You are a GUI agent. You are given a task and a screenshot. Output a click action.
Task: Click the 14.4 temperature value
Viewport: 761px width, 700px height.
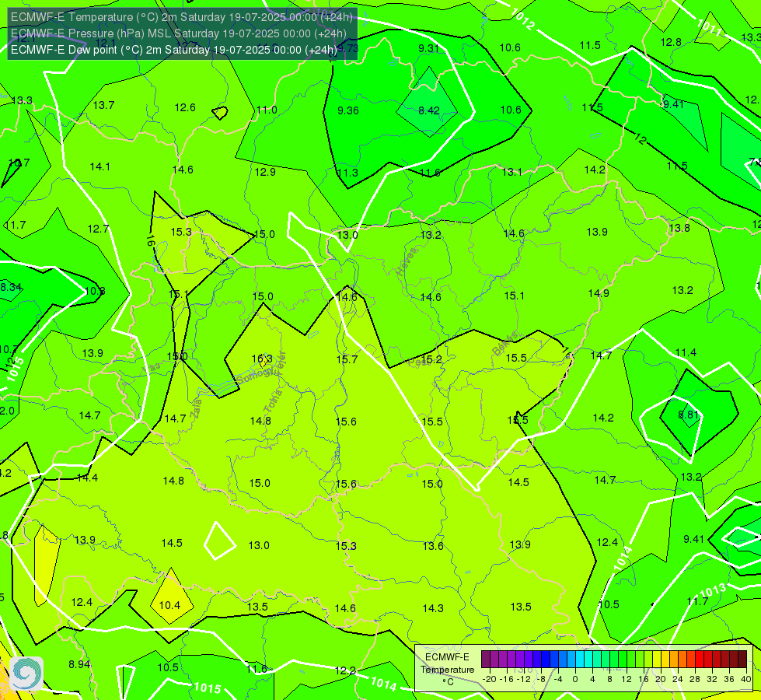87,478
